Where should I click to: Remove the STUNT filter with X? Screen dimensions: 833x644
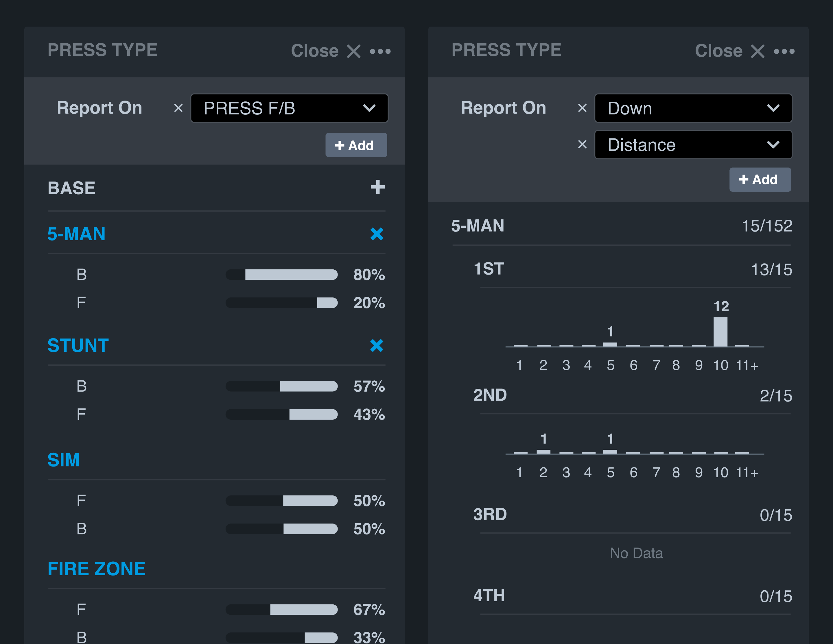(377, 346)
